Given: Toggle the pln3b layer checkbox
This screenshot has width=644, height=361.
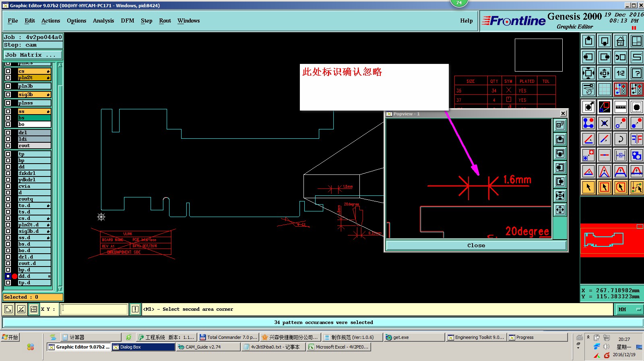Looking at the screenshot, I should tap(8, 86).
